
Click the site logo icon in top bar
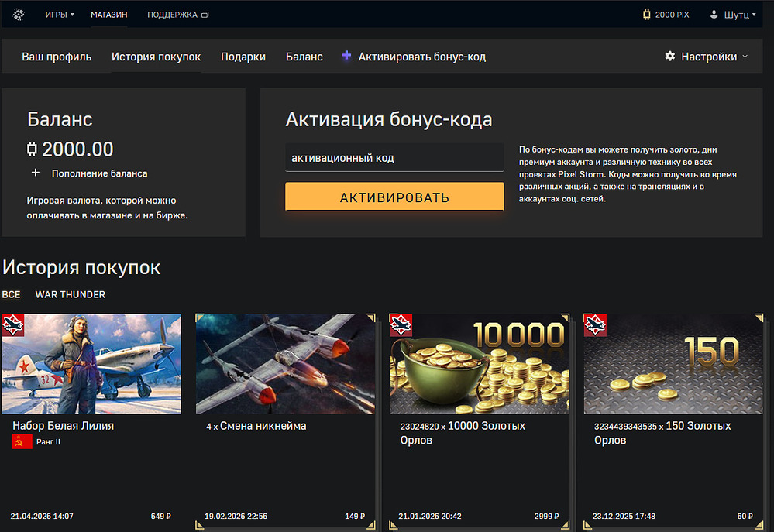tap(19, 15)
